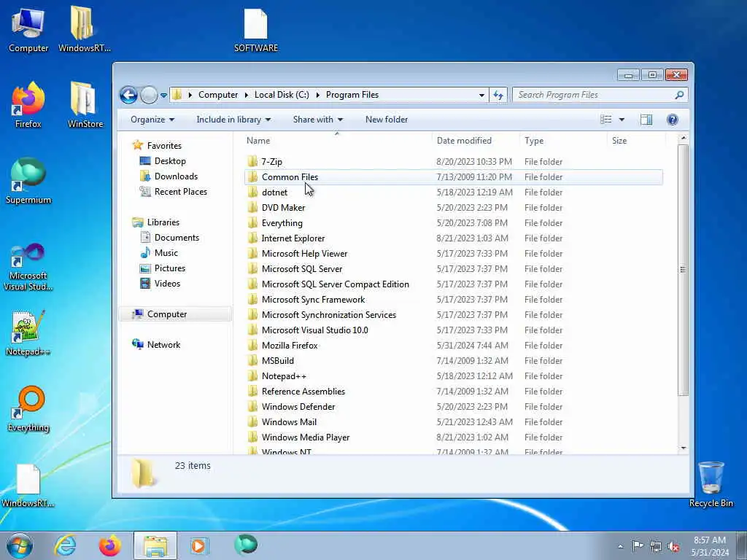This screenshot has width=747, height=560.
Task: Open Recent Places in the navigation pane
Action: click(x=181, y=192)
